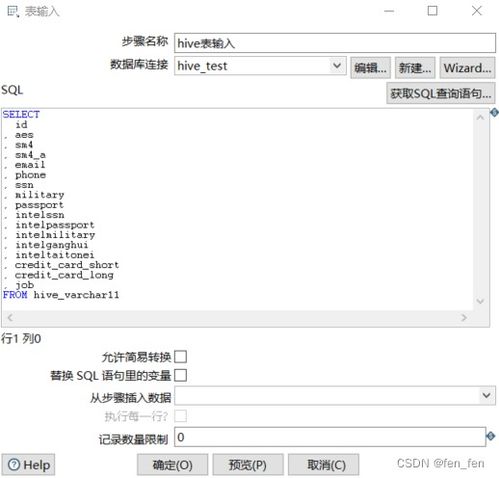Click the Help question mark button
Viewport: 499px width, 478px height.
[28, 464]
